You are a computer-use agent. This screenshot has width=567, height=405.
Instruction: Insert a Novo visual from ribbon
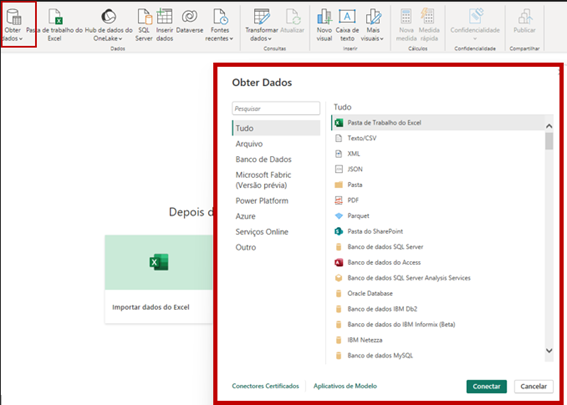(x=324, y=24)
